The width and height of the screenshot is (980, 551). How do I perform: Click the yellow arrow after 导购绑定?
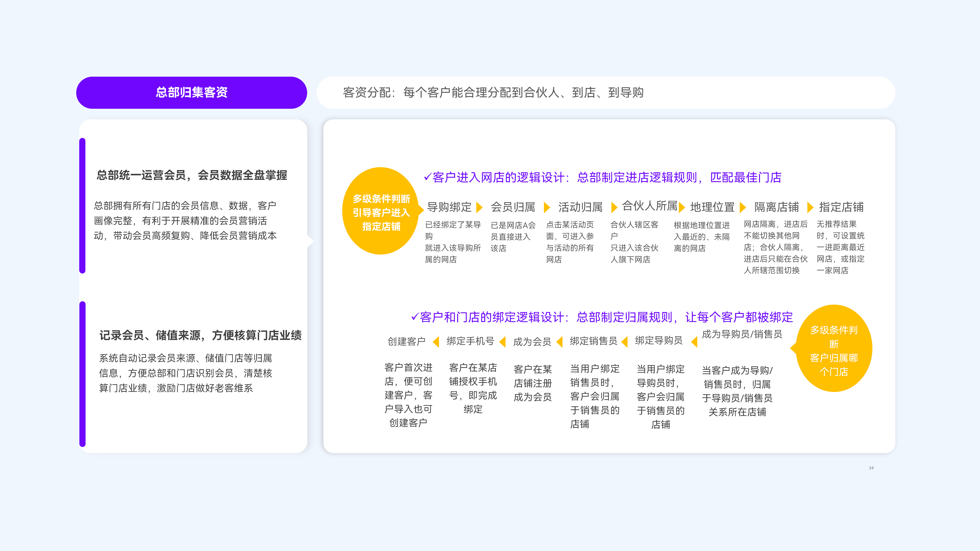coord(479,207)
